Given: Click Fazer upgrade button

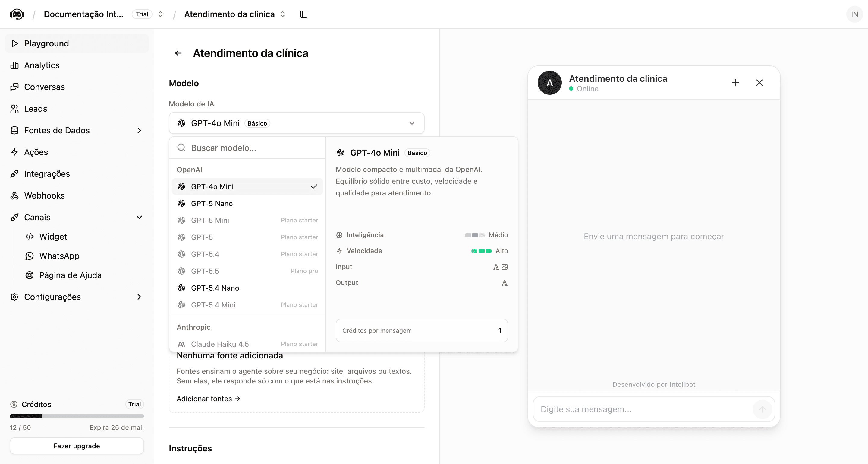Looking at the screenshot, I should [77, 446].
